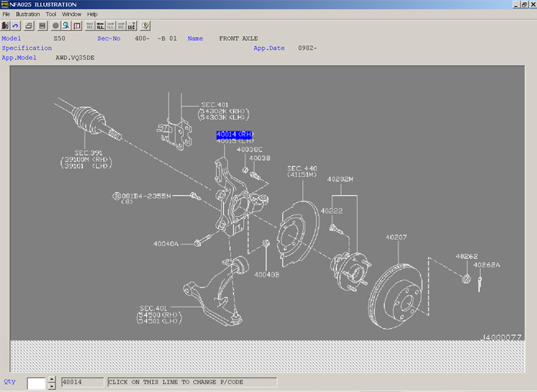
Task: Click the red book icon in toolbar
Action: click(77, 25)
